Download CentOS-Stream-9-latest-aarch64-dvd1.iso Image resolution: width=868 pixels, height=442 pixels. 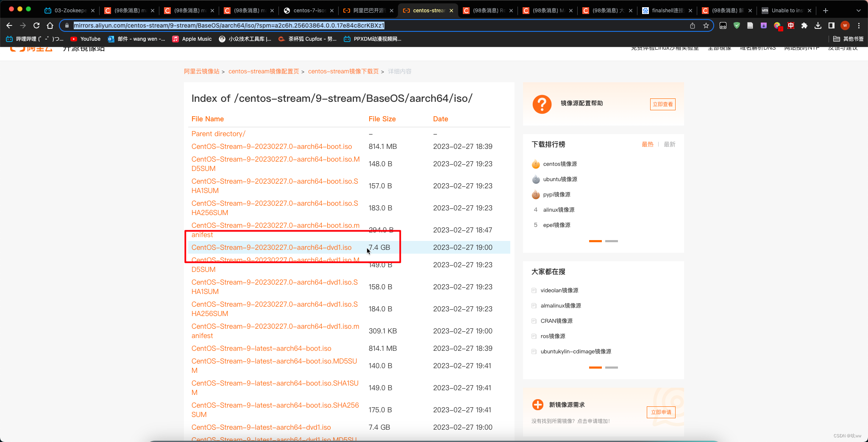[261, 427]
